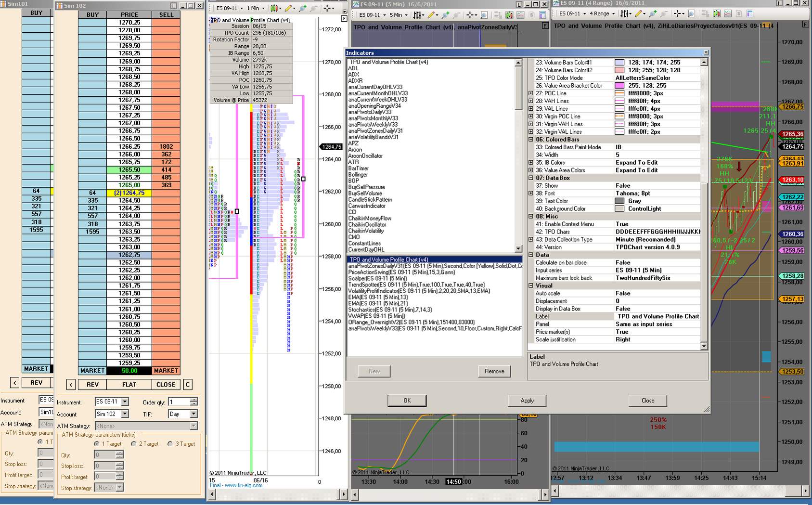
Task: Select pencil drawing tool in 5 Min chart
Action: click(x=431, y=15)
